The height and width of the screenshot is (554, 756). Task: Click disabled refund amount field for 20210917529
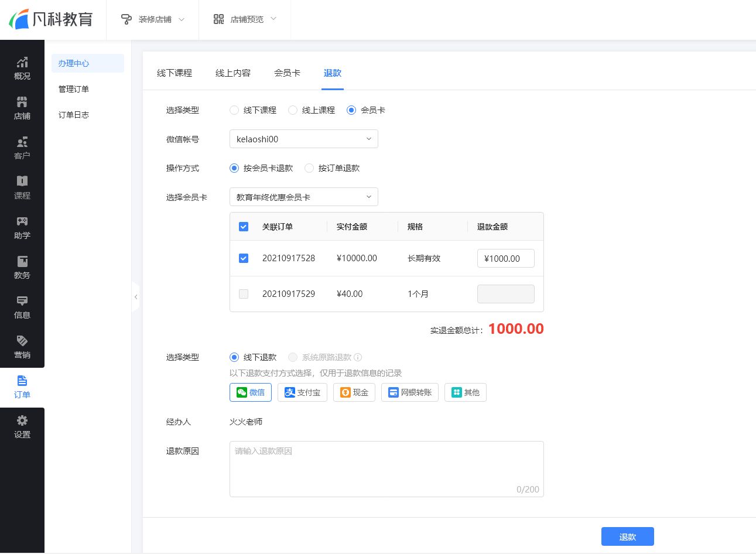506,294
